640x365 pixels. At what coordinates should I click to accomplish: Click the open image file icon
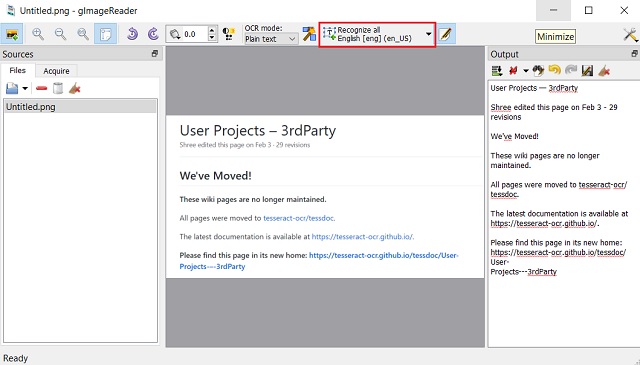(x=12, y=88)
